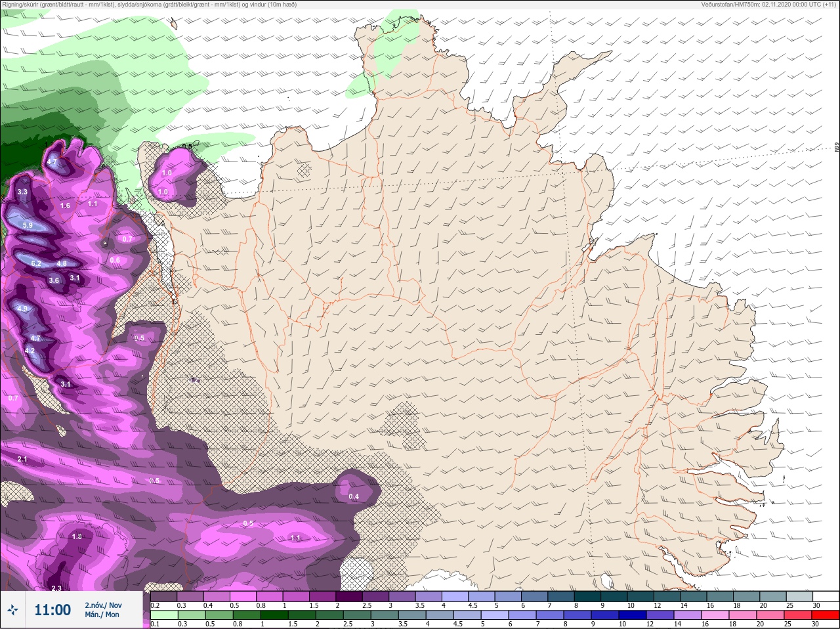Select the 0.2 swatch in upper legend row

(x=163, y=596)
